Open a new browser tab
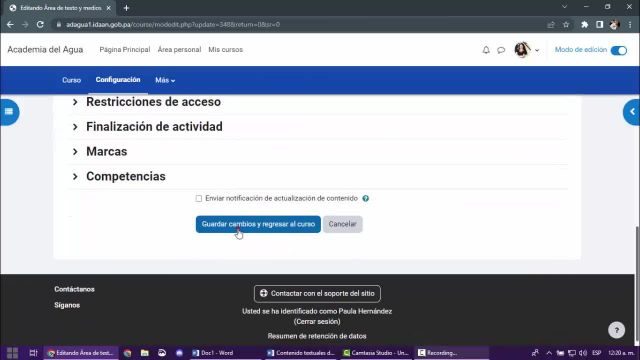The height and width of the screenshot is (360, 640). click(x=126, y=8)
